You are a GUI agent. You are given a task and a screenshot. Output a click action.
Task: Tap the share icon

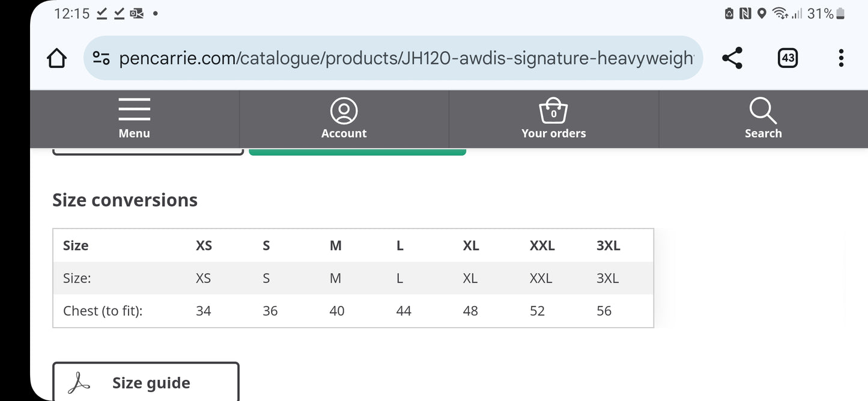(x=732, y=58)
